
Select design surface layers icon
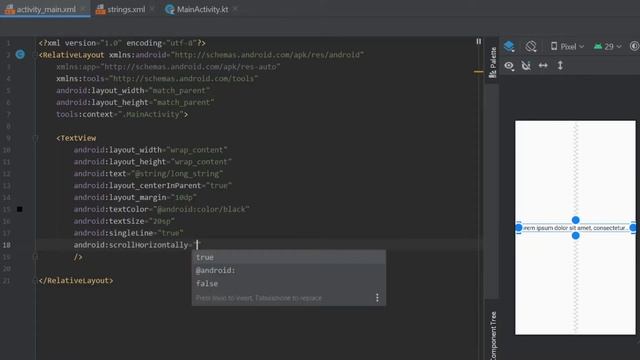pyautogui.click(x=509, y=46)
